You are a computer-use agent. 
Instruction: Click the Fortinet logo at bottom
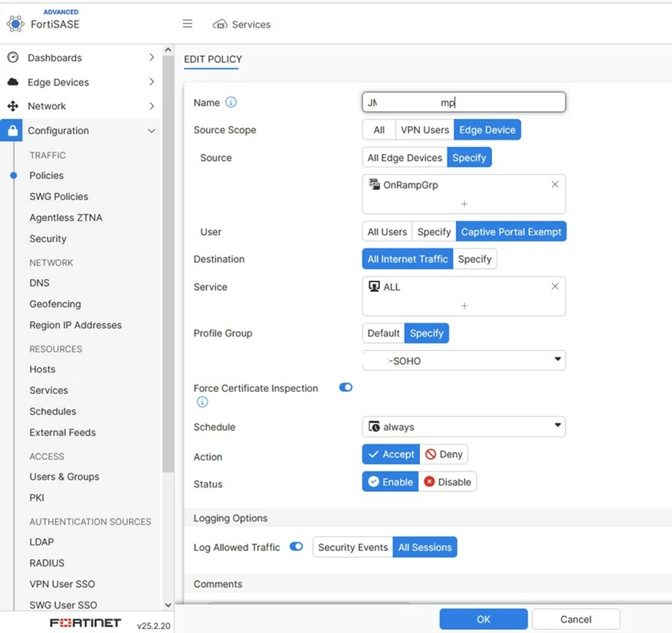click(x=85, y=623)
